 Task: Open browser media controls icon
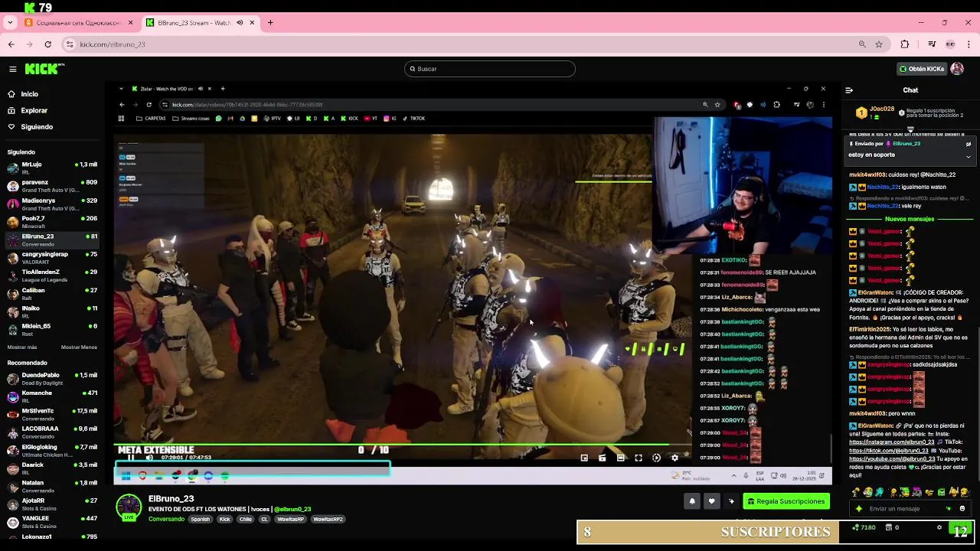pyautogui.click(x=932, y=44)
